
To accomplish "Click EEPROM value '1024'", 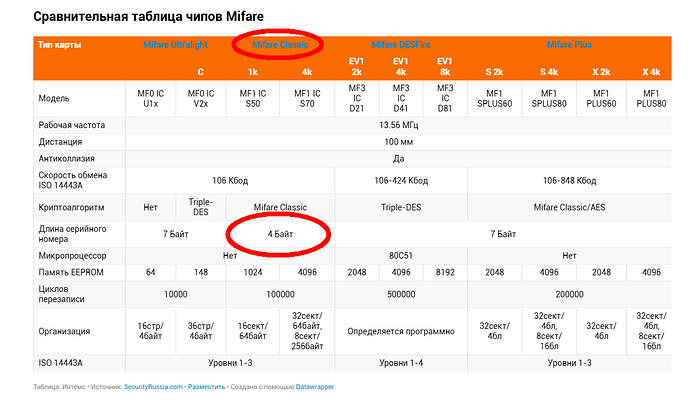I will point(253,273).
